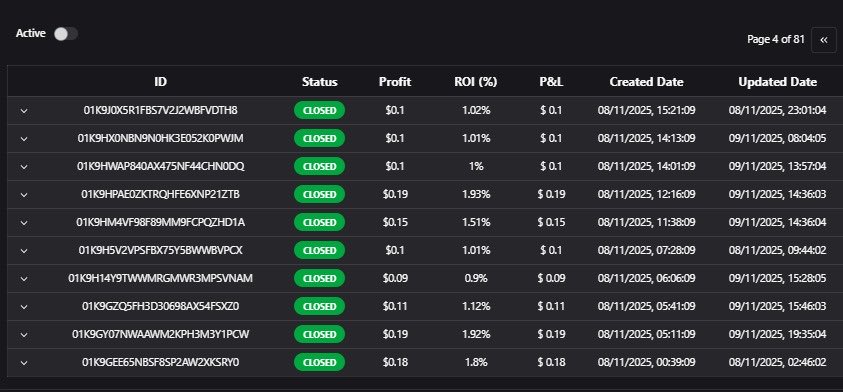Select ID text 01K9H14Y9TWWMRGMWR3MPSVNAM
This screenshot has width=843, height=392.
(160, 278)
